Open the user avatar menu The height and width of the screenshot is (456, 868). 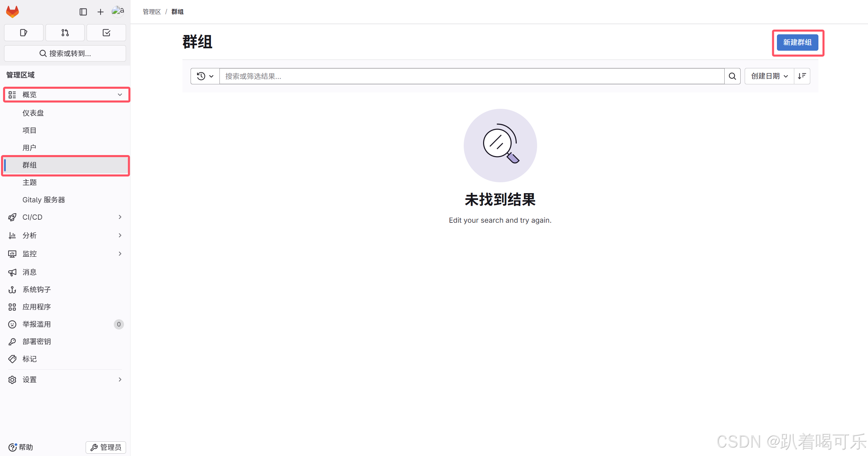[x=118, y=12]
